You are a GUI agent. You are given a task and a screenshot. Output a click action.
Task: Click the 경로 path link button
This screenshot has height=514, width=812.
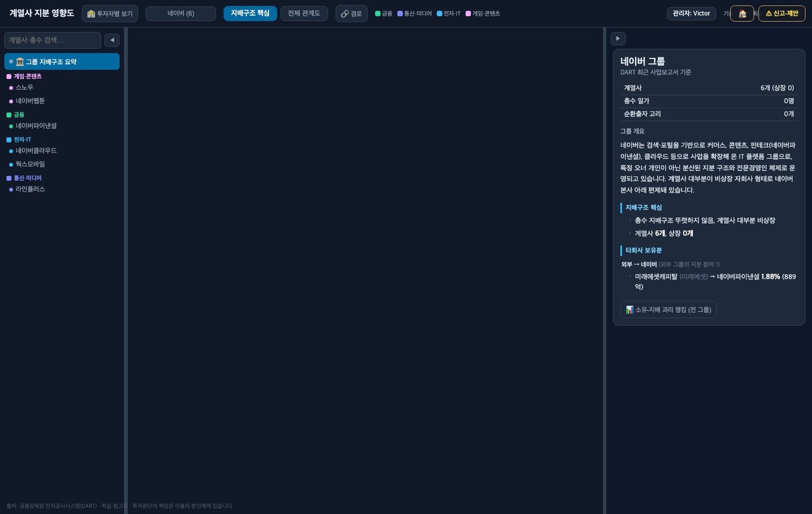pos(351,13)
